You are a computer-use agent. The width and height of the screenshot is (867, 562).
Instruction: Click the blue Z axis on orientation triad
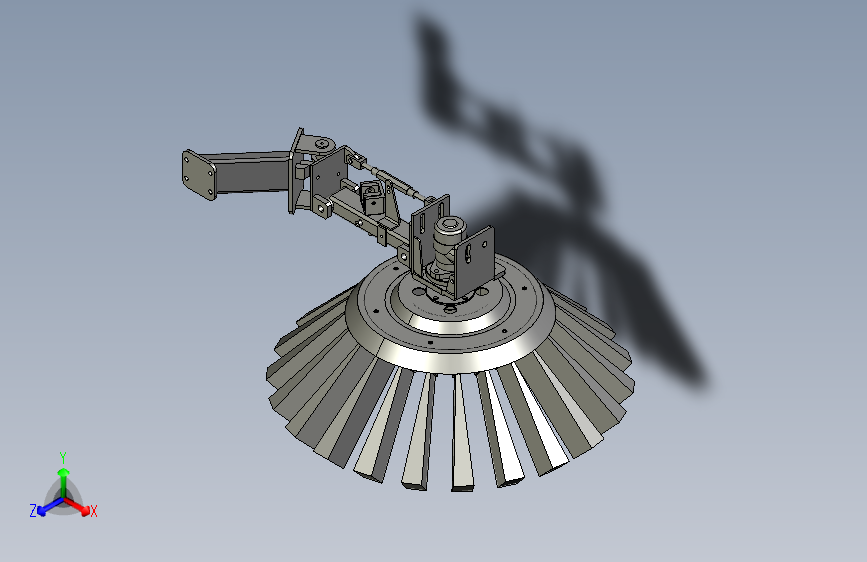tap(46, 507)
